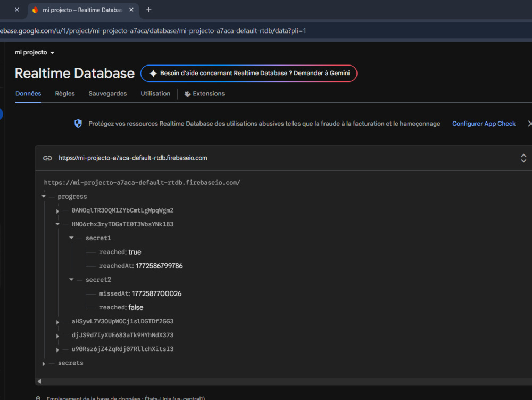Viewport: 532px width, 400px height.
Task: Click the Gemini sparkle icon
Action: click(x=153, y=74)
